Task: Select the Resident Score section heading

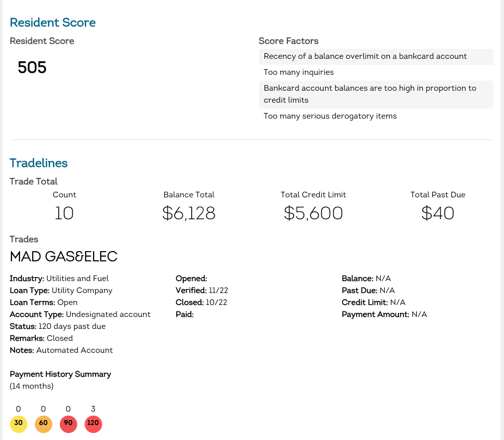Action: tap(53, 22)
